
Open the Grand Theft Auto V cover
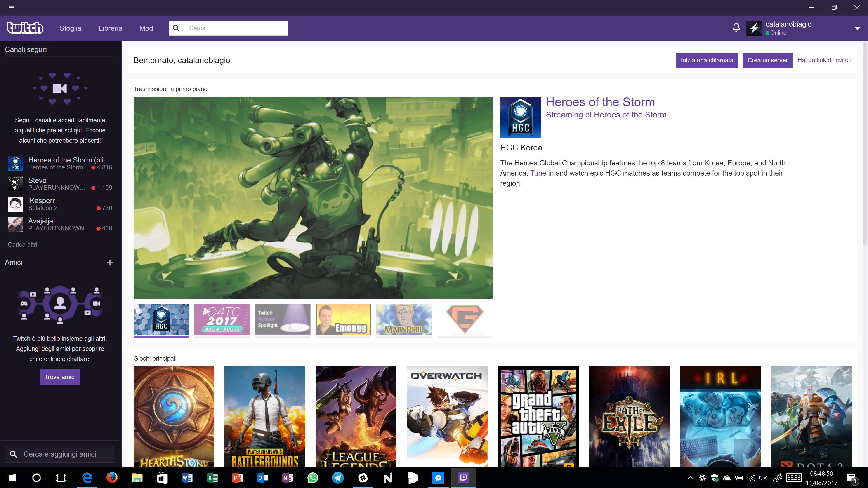[538, 417]
